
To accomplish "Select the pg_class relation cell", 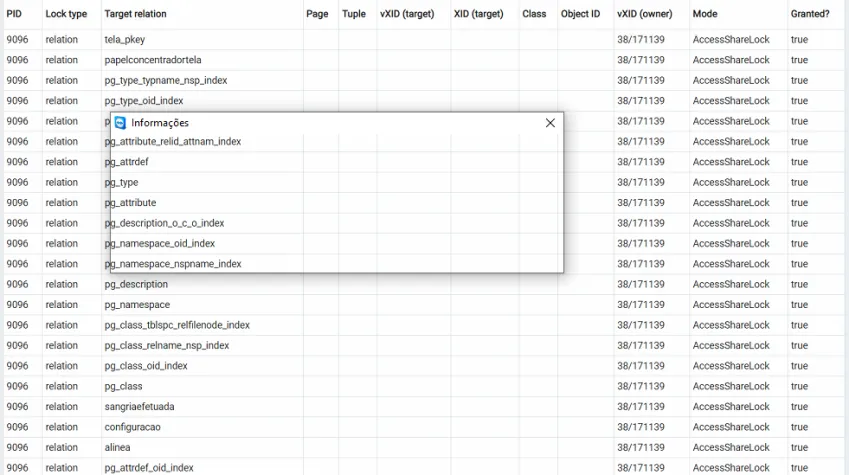I will tap(202, 386).
